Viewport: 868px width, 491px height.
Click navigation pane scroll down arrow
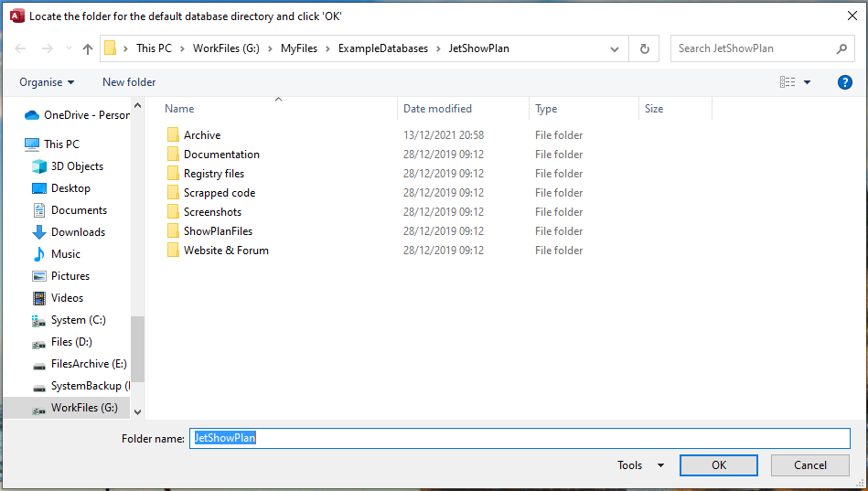point(138,411)
